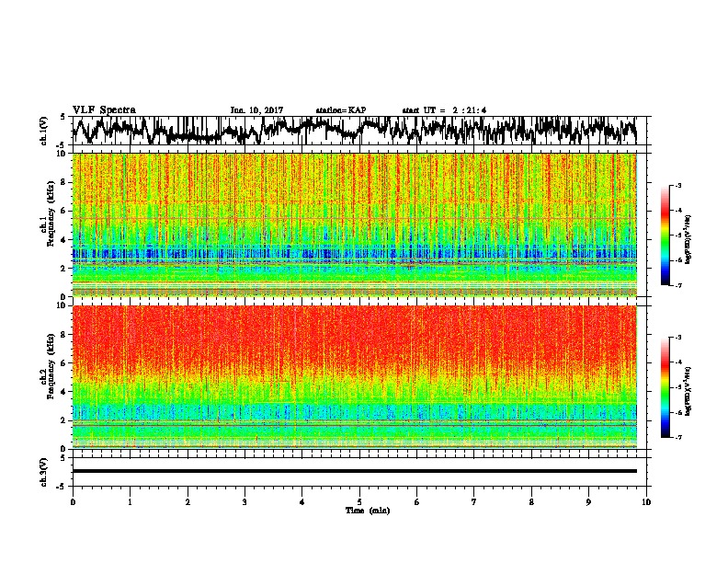Click the "5" tick label on the time axis
The image size is (728, 563).
coord(359,502)
